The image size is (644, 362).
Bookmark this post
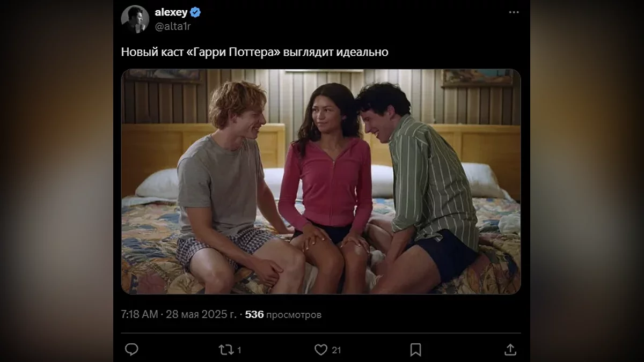click(x=415, y=350)
